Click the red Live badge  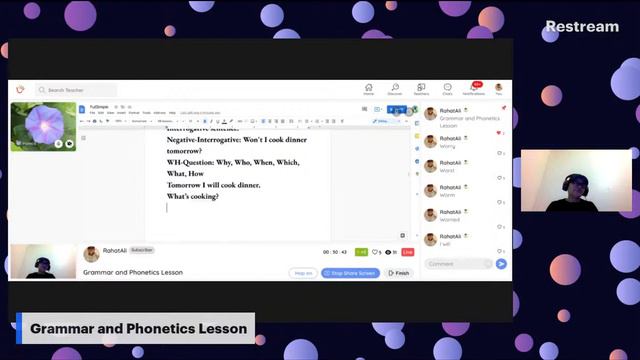point(407,252)
